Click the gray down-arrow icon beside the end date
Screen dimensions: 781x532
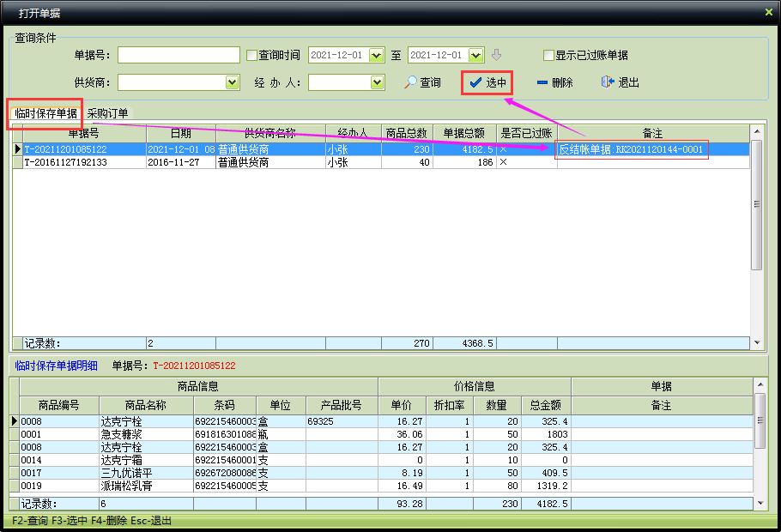(496, 55)
